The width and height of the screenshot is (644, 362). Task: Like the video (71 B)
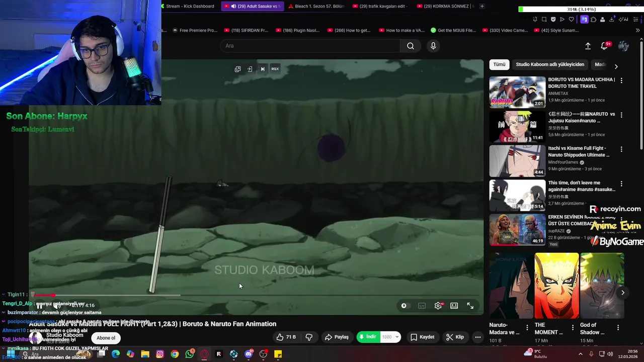click(286, 337)
